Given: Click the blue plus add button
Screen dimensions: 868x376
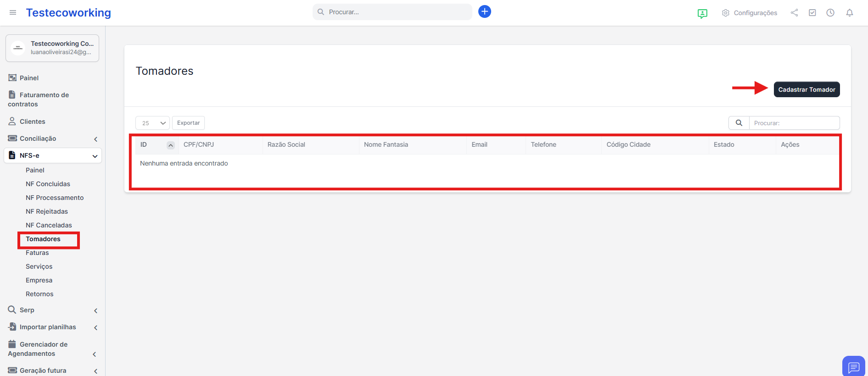Looking at the screenshot, I should (x=484, y=11).
